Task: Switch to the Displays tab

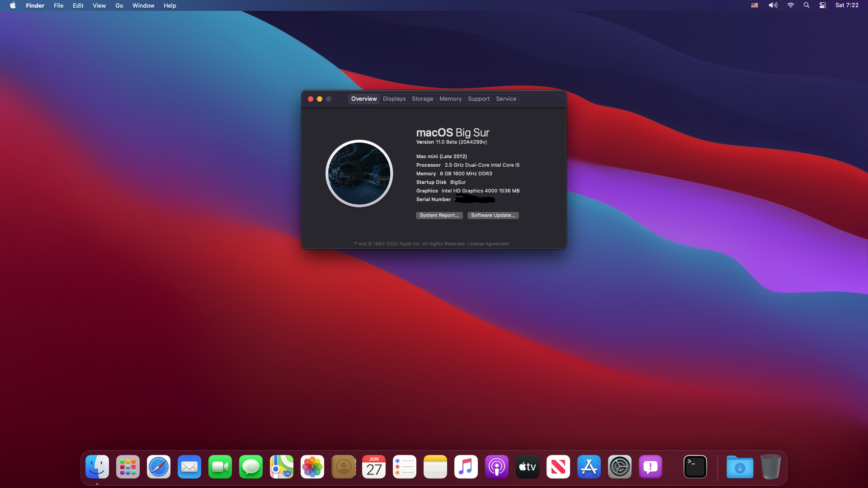Action: [x=394, y=99]
